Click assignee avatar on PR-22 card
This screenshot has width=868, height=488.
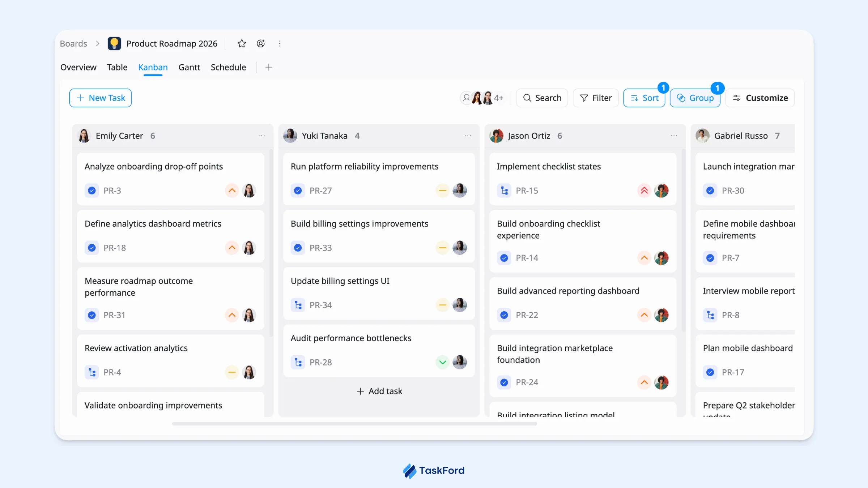coord(661,315)
